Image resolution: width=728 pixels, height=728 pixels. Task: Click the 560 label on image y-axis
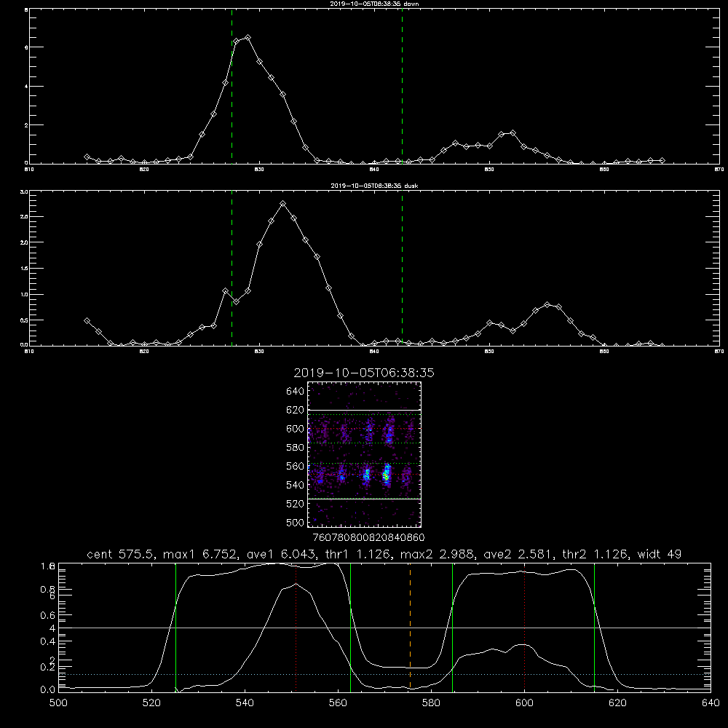click(x=295, y=466)
